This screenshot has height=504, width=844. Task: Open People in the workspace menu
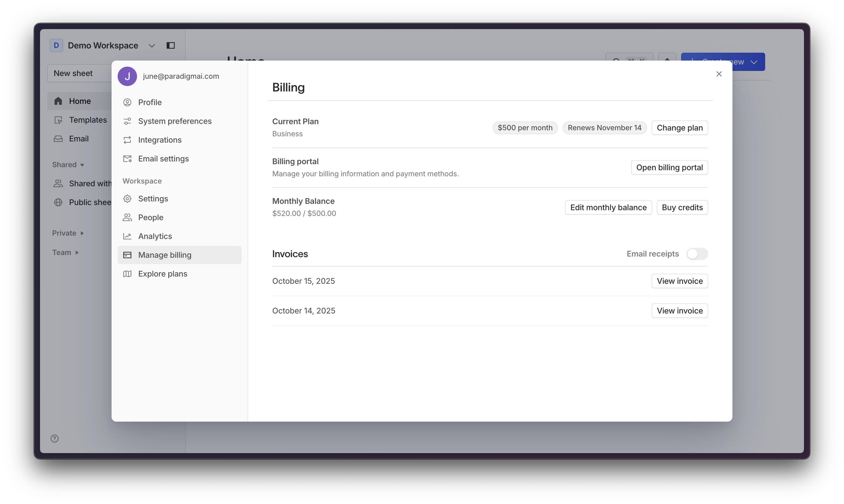pos(151,217)
